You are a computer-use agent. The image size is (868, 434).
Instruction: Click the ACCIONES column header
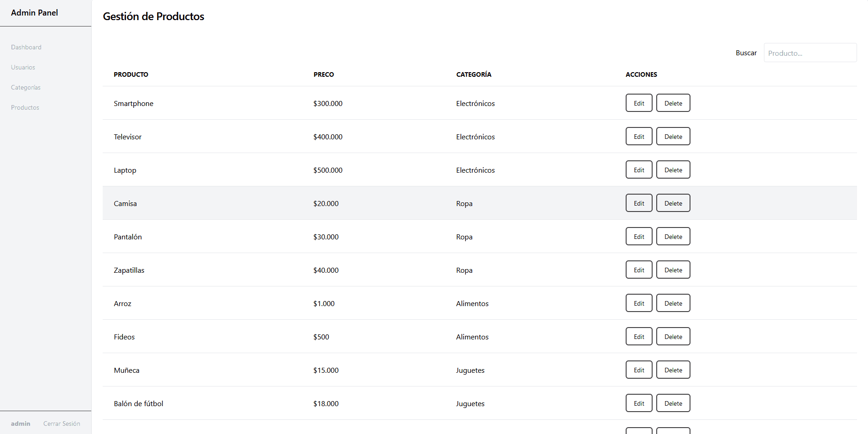641,74
